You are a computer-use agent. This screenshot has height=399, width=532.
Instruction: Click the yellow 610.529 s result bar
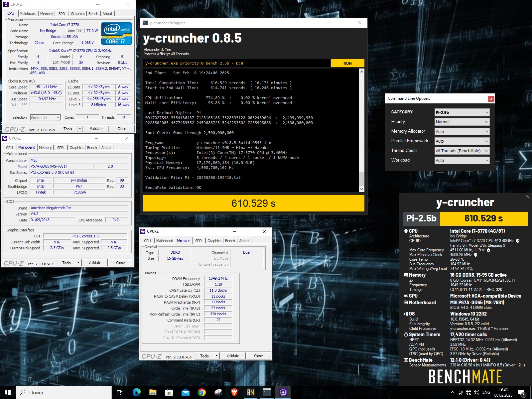coord(253,203)
